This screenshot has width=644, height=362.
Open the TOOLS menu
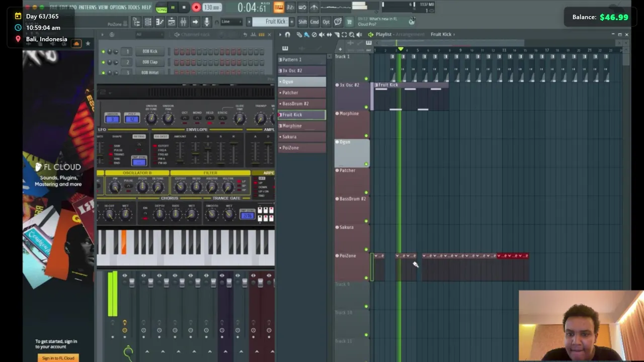134,7
